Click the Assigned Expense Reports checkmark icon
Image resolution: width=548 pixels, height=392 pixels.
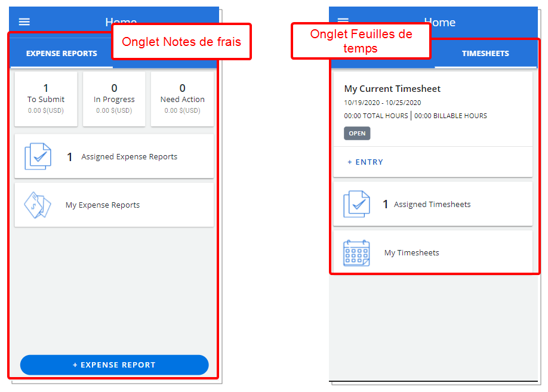tap(38, 156)
